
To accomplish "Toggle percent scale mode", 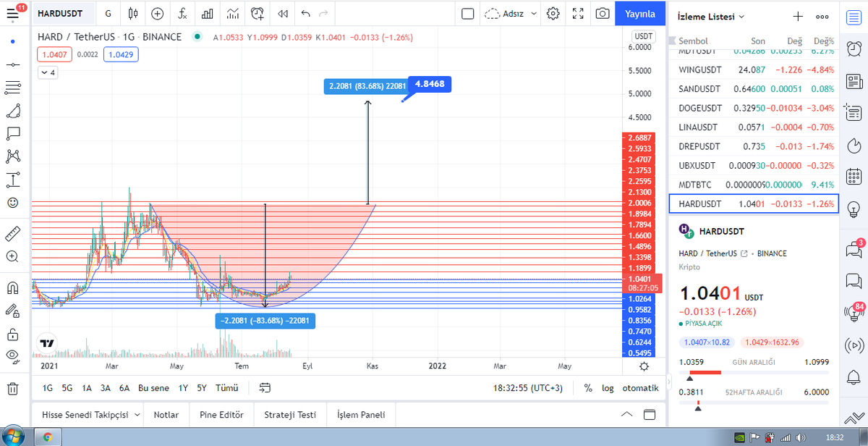I will coord(588,388).
